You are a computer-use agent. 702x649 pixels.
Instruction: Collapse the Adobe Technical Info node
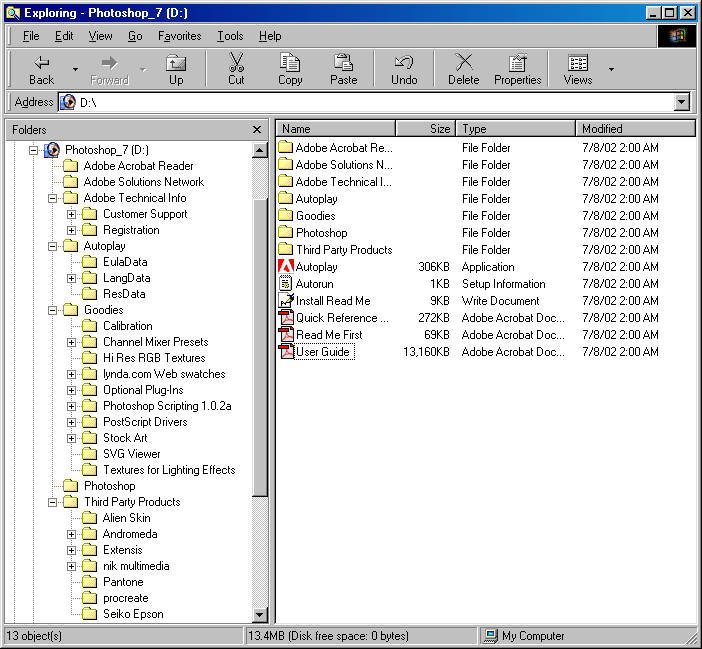[x=52, y=198]
